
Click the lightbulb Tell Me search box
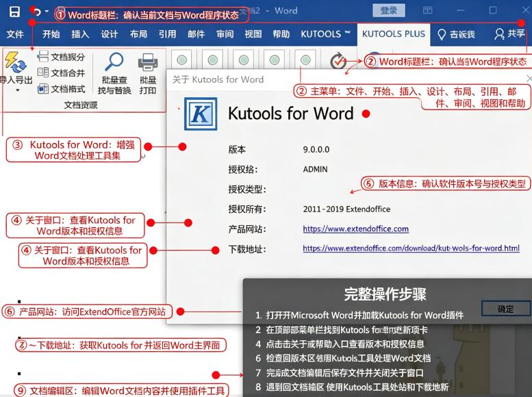coord(456,34)
